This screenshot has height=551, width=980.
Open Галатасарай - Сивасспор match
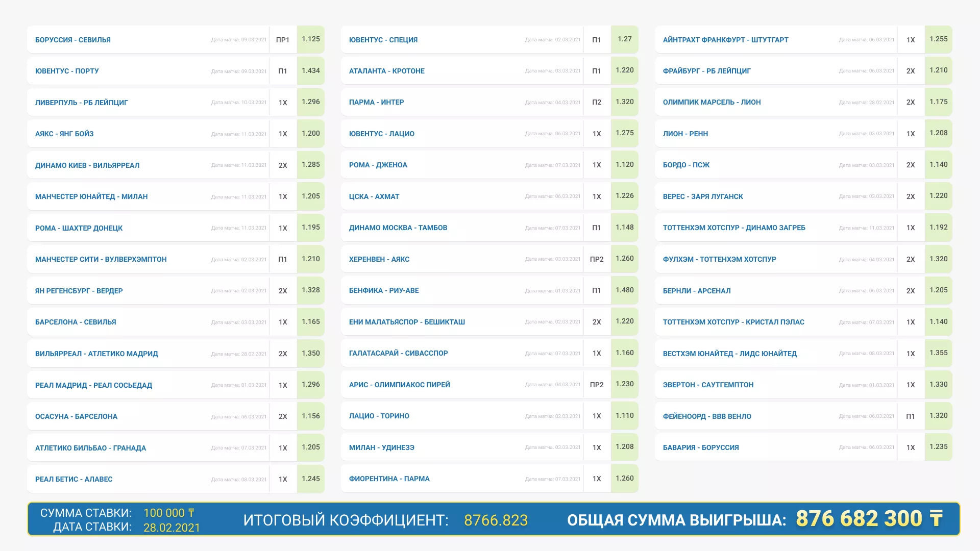tap(399, 353)
